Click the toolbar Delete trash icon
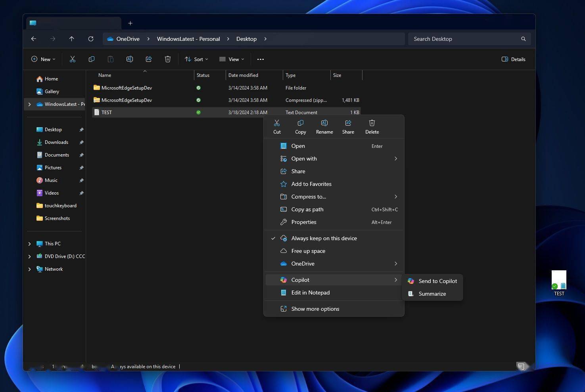This screenshot has height=392, width=585. point(168,59)
